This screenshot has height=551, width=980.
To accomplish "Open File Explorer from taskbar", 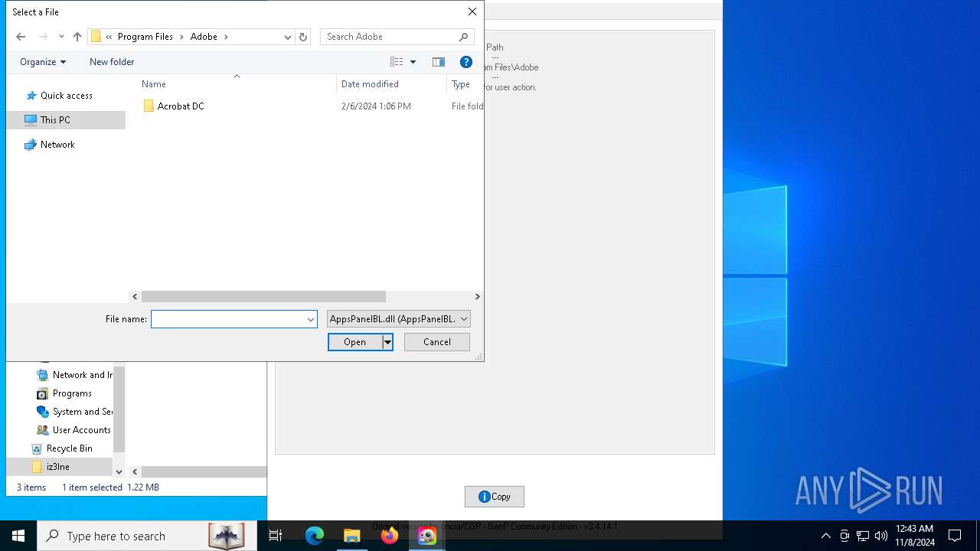I will 352,536.
